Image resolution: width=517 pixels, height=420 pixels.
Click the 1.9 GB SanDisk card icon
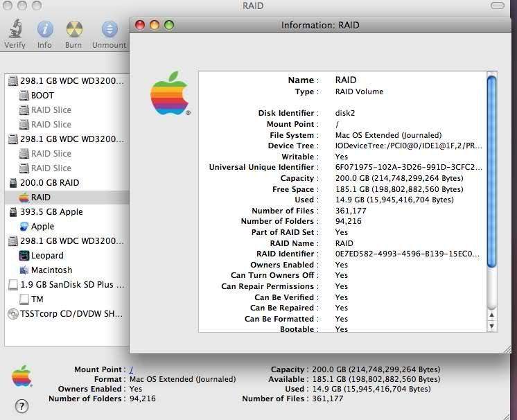[13, 285]
